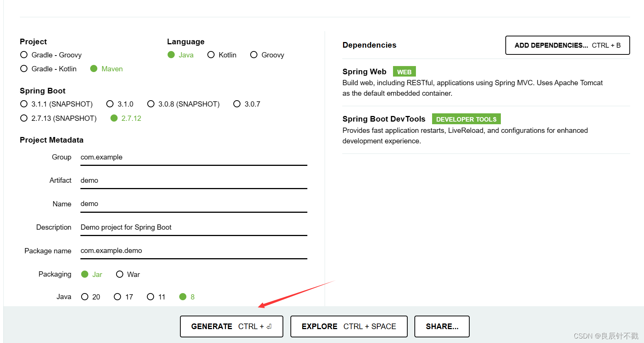Choose Spring Boot 3.1.1 (SNAPSHOT)

56,104
